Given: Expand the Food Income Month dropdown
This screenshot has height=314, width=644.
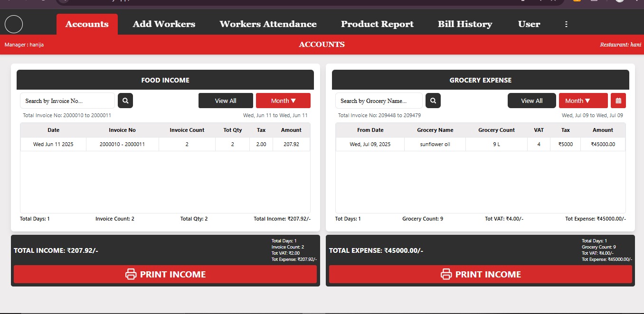Looking at the screenshot, I should click(283, 101).
